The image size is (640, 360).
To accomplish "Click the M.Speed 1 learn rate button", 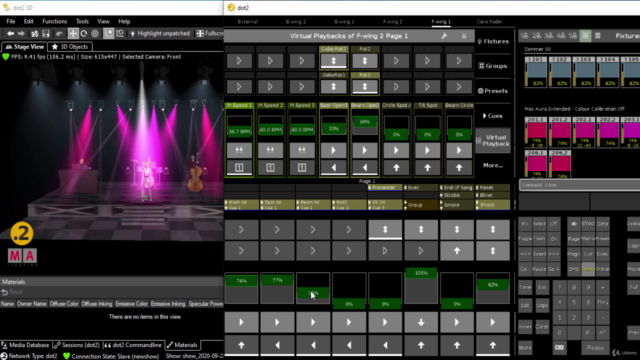I will tap(239, 167).
